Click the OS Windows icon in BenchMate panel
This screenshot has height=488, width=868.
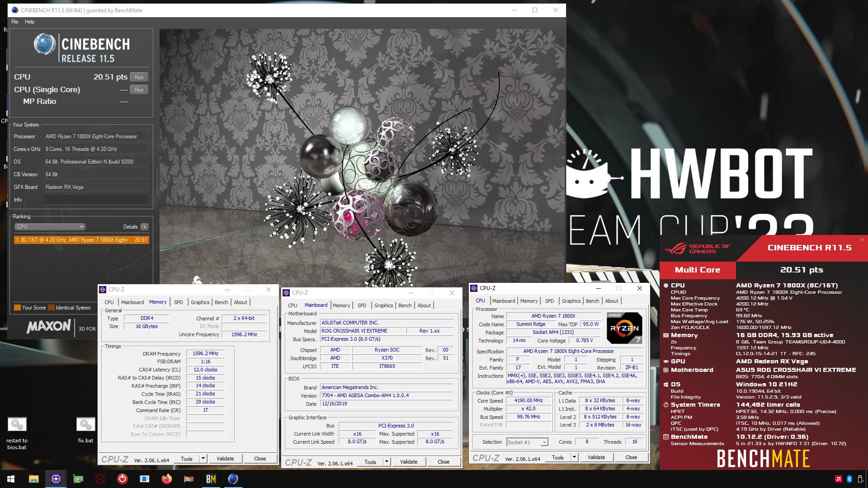pyautogui.click(x=666, y=385)
